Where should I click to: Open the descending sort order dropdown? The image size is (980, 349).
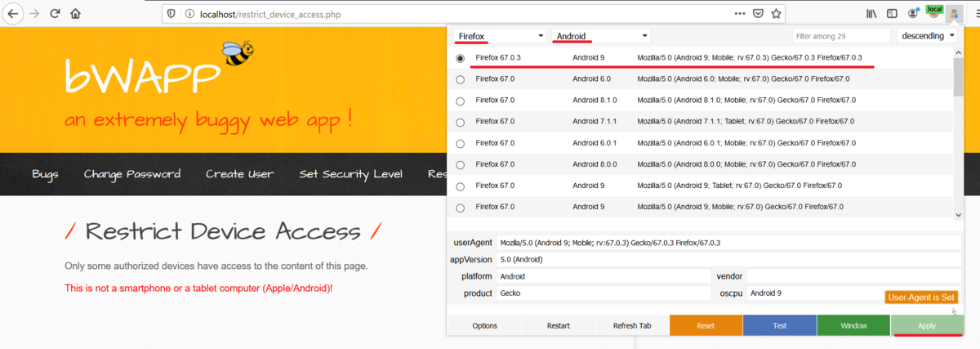[x=927, y=36]
